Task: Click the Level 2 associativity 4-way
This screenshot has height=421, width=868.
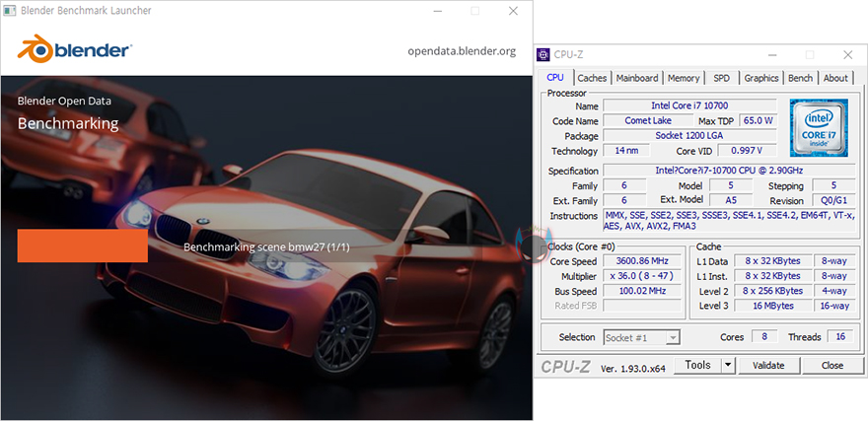Action: coord(833,291)
